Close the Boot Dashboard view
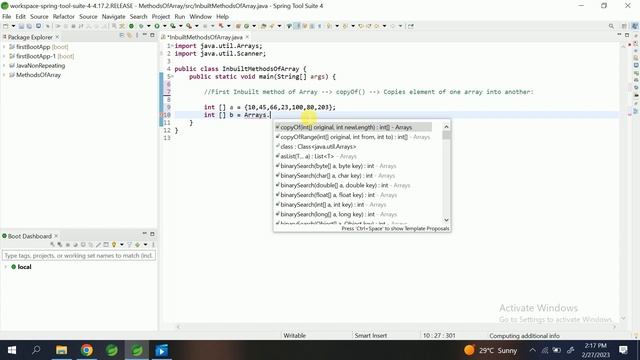 click(x=56, y=236)
